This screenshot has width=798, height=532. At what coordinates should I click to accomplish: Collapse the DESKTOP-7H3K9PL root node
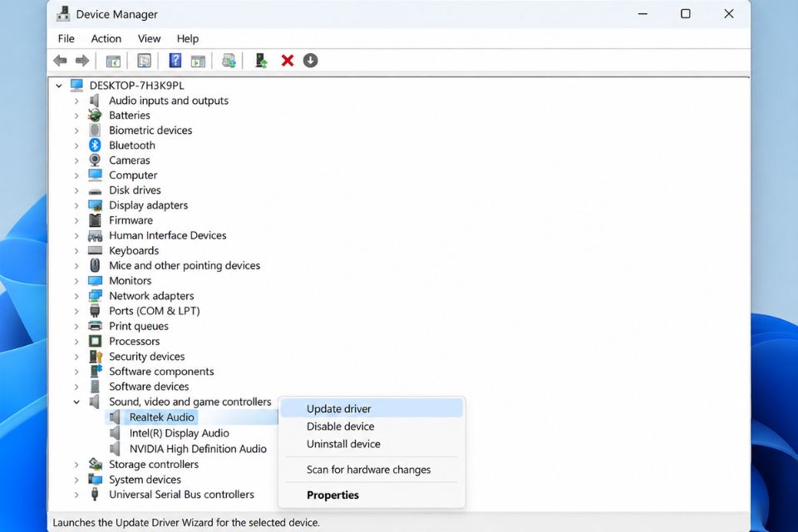(x=59, y=86)
